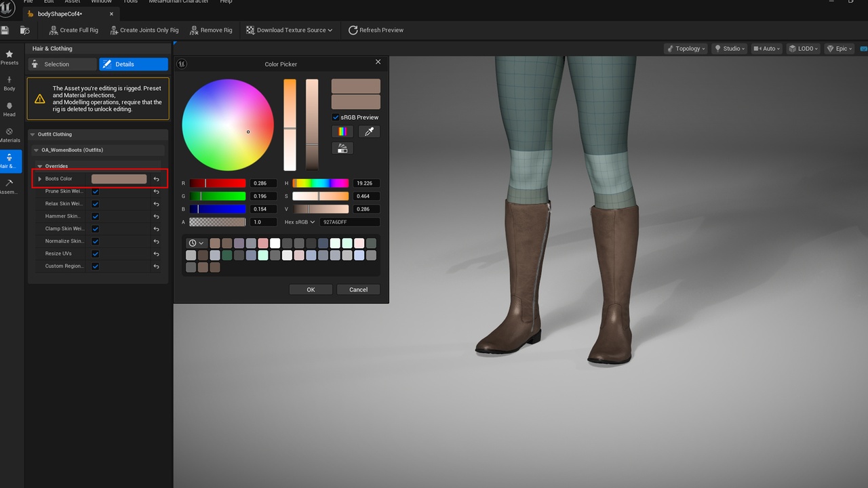Toggle sRGB Preview checkbox
Image resolution: width=868 pixels, height=488 pixels.
336,117
